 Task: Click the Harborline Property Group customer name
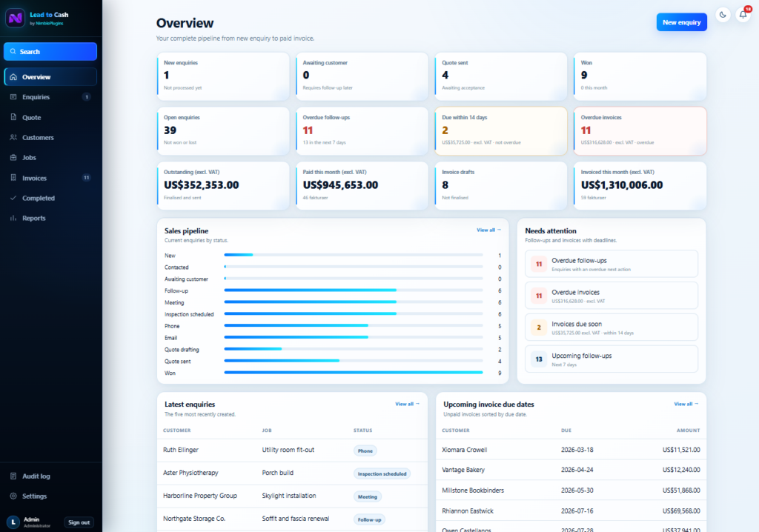click(200, 496)
